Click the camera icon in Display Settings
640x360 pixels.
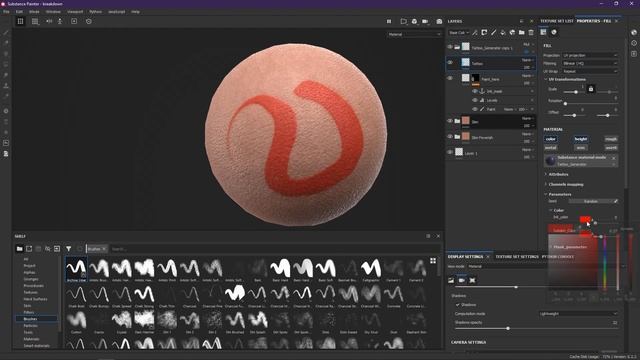(462, 280)
